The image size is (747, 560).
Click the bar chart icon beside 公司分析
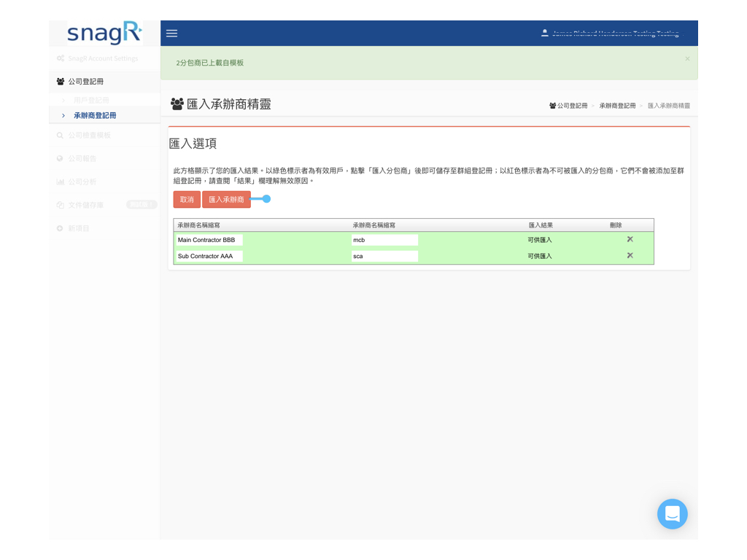coord(60,182)
